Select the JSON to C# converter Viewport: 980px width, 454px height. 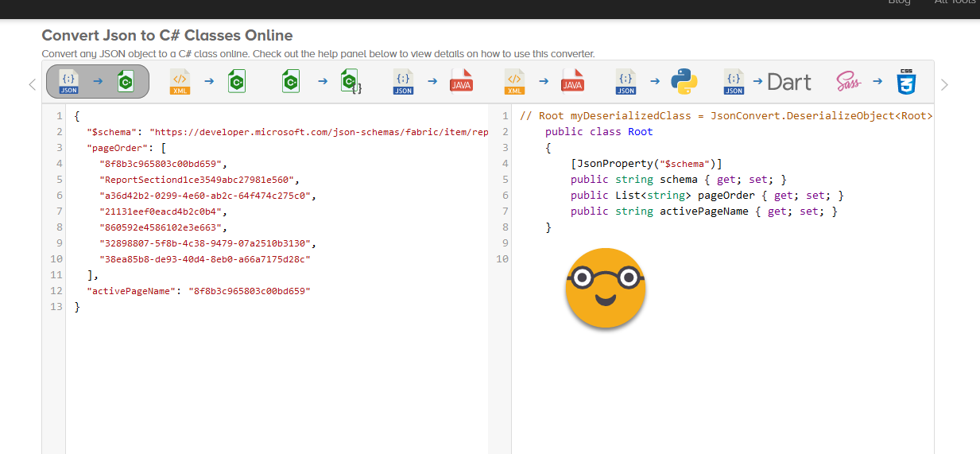pos(98,81)
